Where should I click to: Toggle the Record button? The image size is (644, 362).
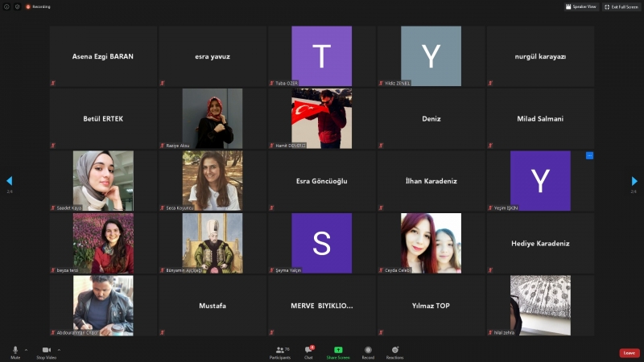click(368, 352)
